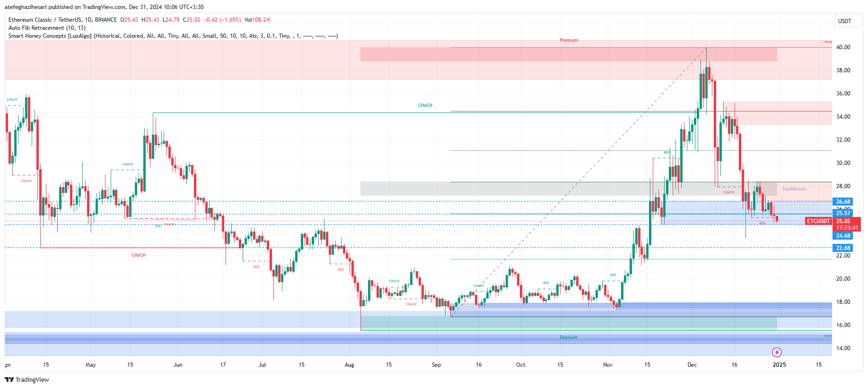
Task: Click the Sep label on time axis
Action: 436,365
